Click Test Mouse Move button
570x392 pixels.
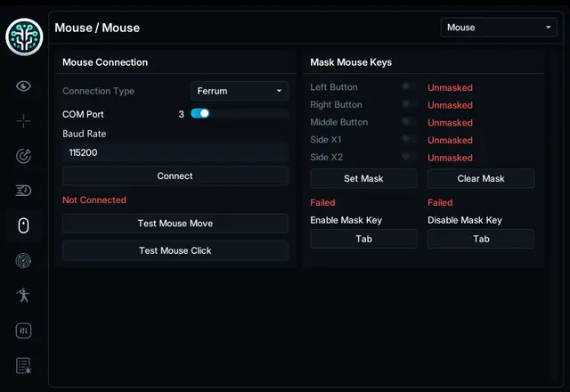click(175, 224)
